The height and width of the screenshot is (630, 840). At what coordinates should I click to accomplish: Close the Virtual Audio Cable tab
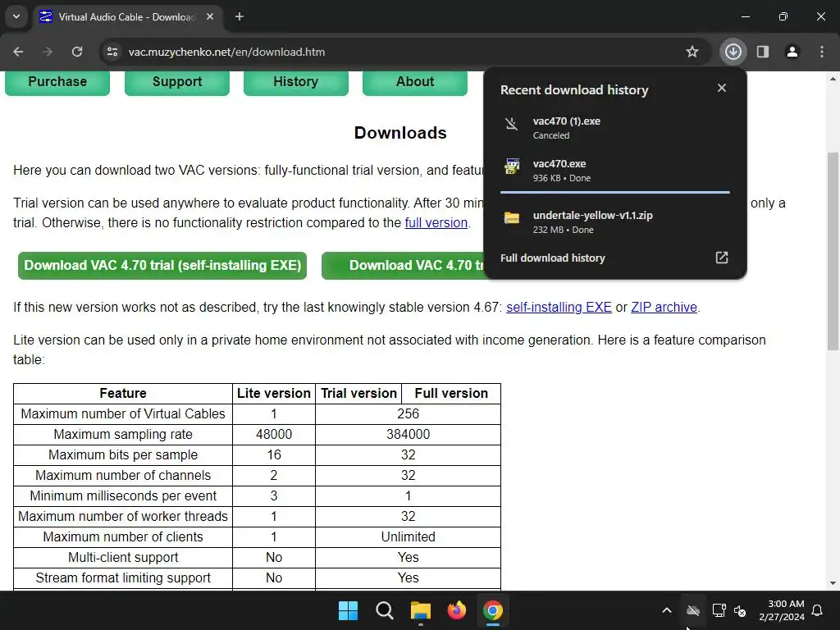coord(210,16)
